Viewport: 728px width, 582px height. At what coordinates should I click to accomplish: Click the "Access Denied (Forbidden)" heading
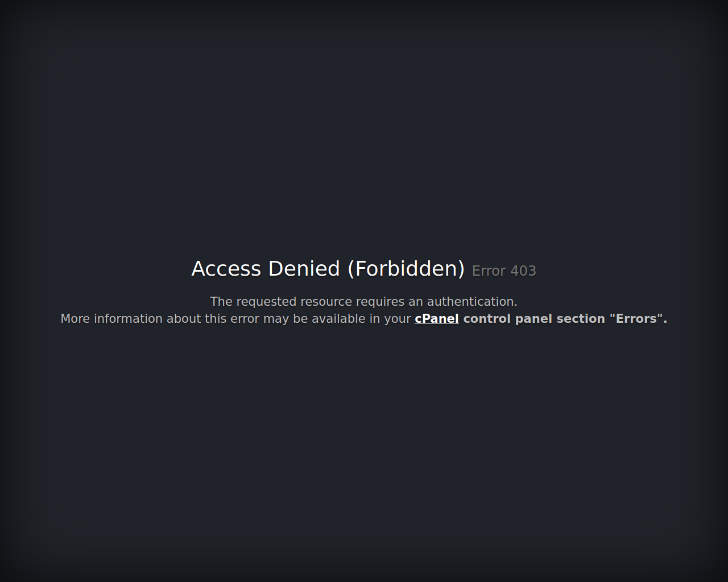[328, 269]
